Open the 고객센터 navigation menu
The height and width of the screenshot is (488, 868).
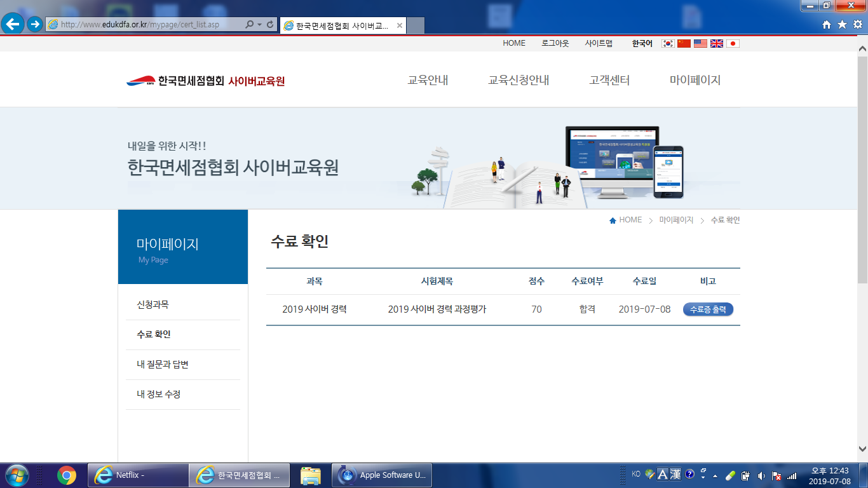click(x=609, y=81)
